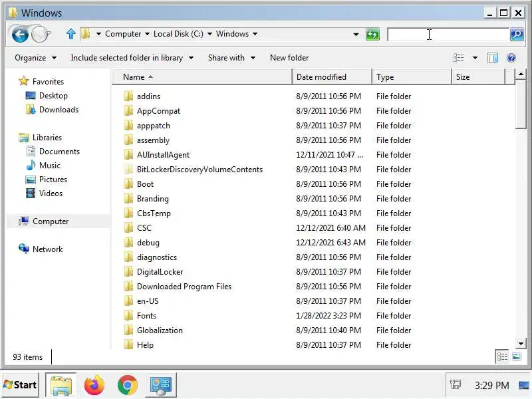Click the scrollbar up arrow
This screenshot has height=399, width=532.
point(521,74)
